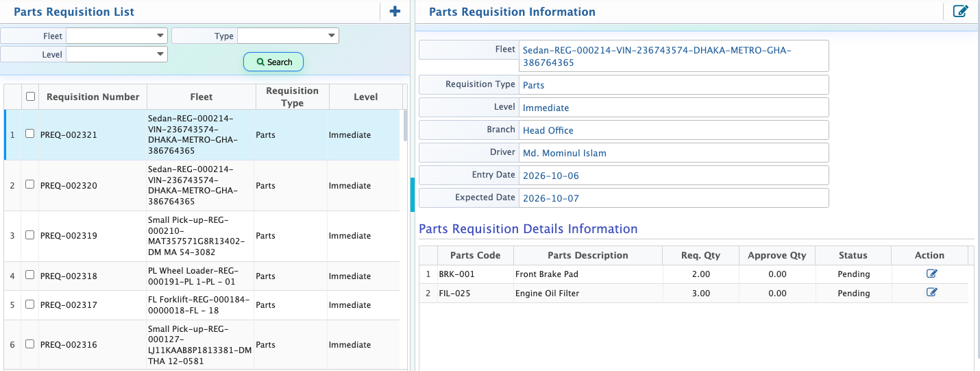Edit the Front Brake Pad row
The height and width of the screenshot is (371, 980).
pyautogui.click(x=931, y=274)
